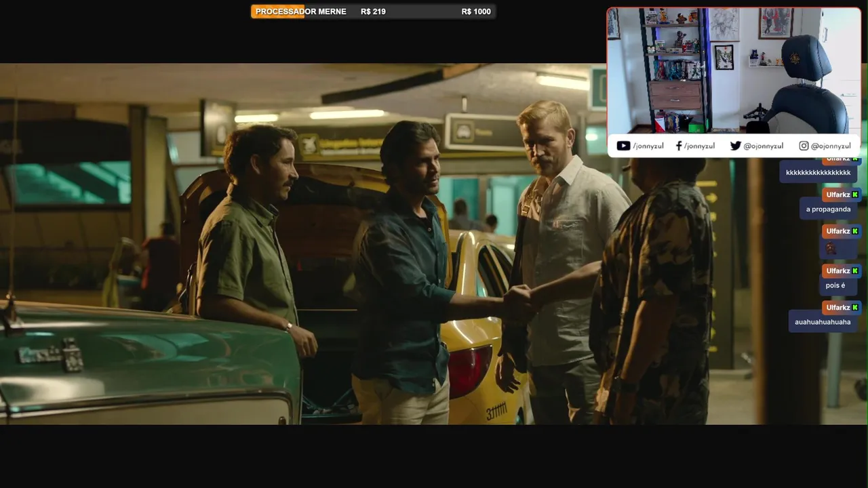The height and width of the screenshot is (488, 868).
Task: Click the chat message "kkkkkkkkkkkkkkkkk"
Action: [818, 173]
